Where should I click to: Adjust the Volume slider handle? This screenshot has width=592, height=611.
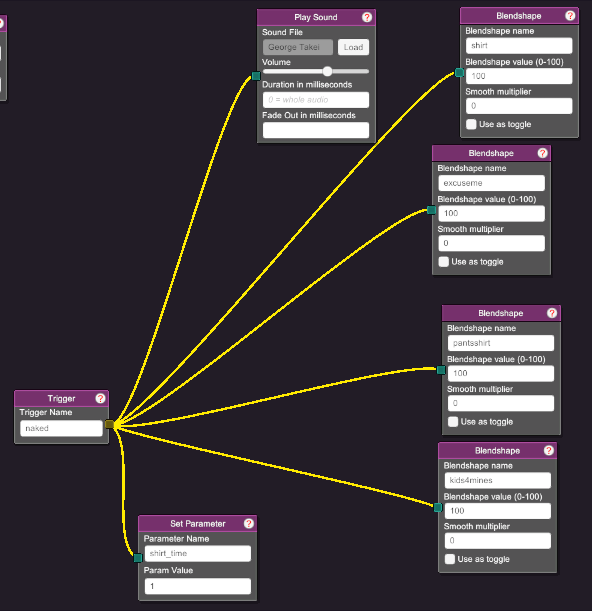click(x=327, y=71)
